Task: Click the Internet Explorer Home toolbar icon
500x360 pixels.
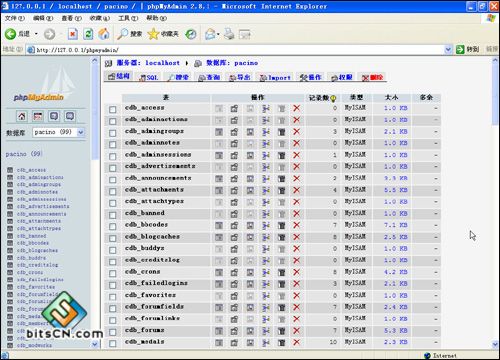Action: [104, 34]
